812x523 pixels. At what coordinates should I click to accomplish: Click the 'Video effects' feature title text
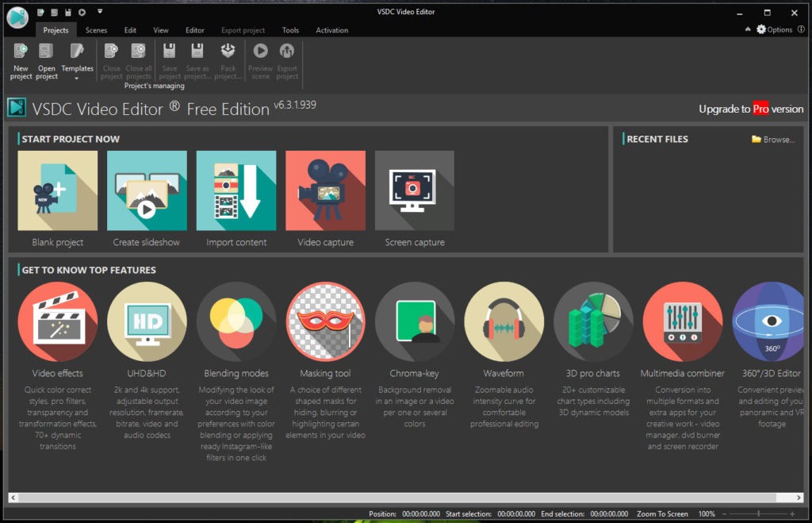[x=57, y=373]
